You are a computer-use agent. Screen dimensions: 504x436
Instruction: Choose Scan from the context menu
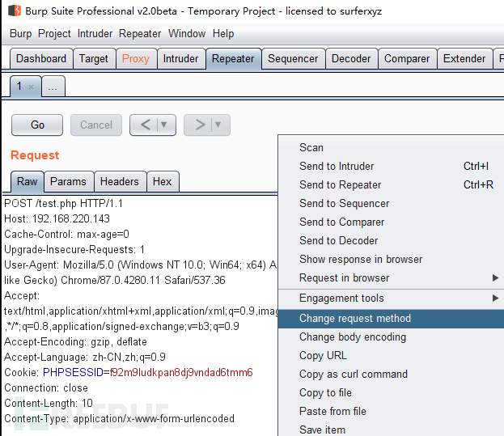coord(392,147)
